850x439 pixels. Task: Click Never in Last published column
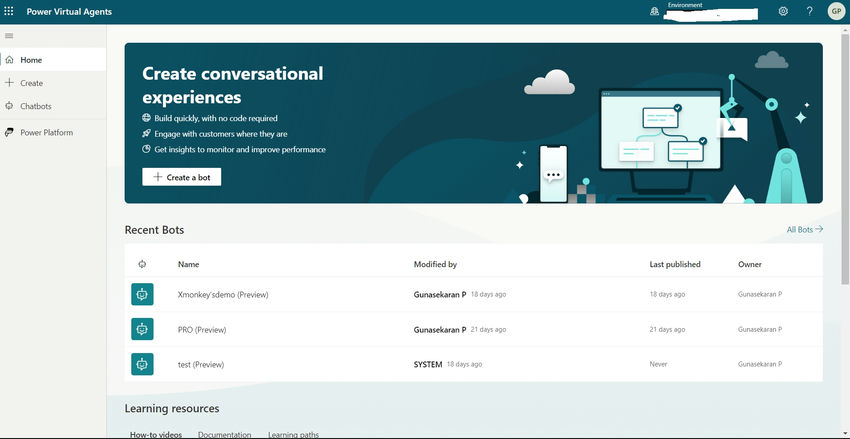(x=658, y=364)
